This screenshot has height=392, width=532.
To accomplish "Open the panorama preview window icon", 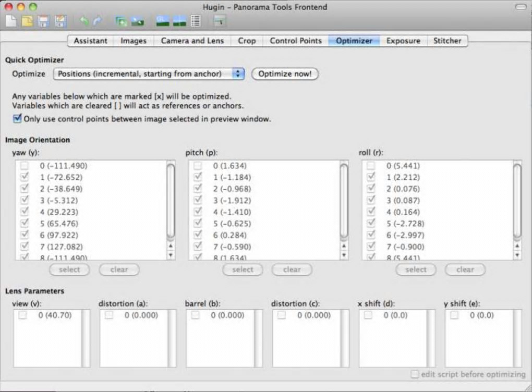I will coord(179,21).
